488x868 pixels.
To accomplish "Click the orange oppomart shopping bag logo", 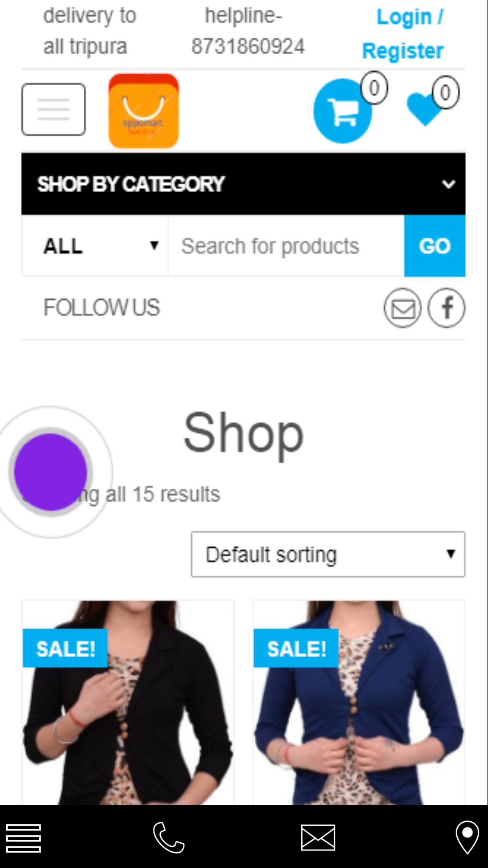I will (144, 111).
